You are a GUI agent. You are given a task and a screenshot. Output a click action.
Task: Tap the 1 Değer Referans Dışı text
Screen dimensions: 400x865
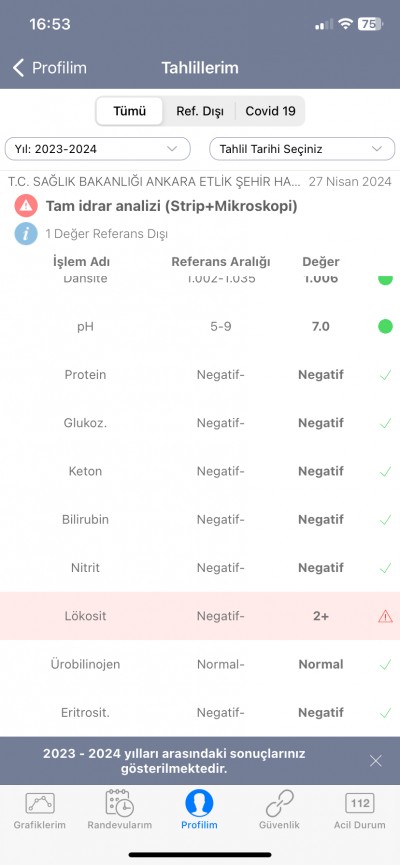(106, 234)
